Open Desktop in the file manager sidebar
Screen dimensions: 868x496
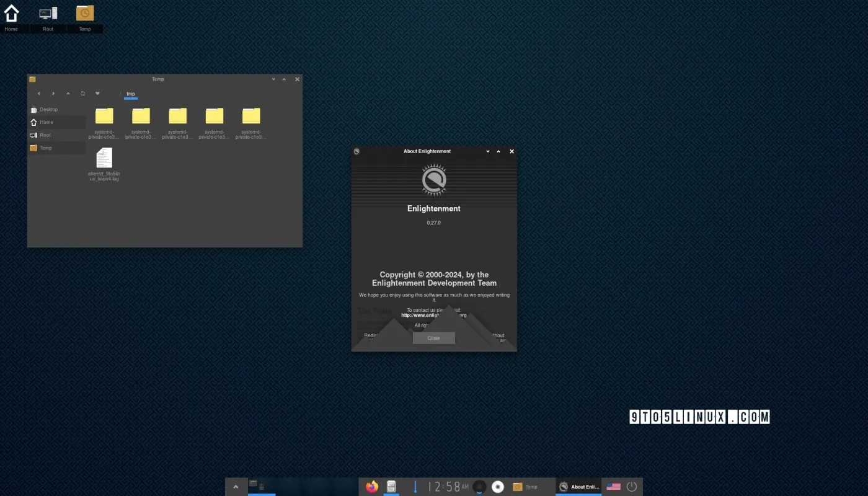click(57, 109)
